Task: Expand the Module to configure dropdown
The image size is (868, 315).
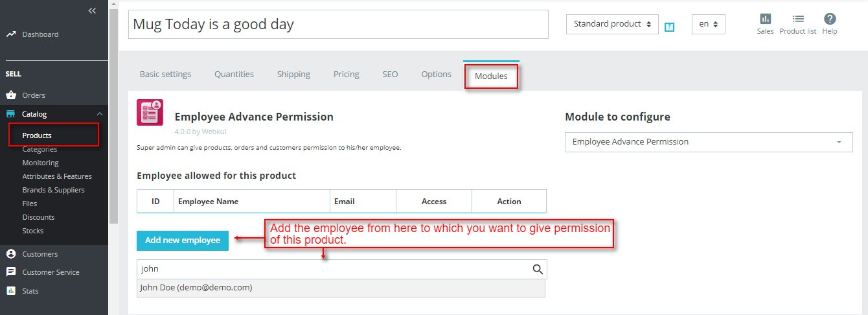Action: [709, 142]
